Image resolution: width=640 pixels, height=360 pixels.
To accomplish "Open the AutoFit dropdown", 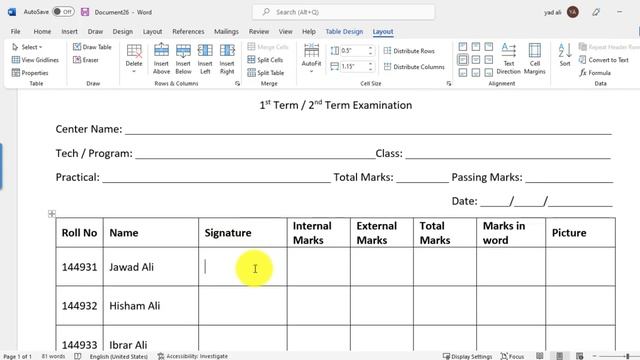I will tap(311, 59).
